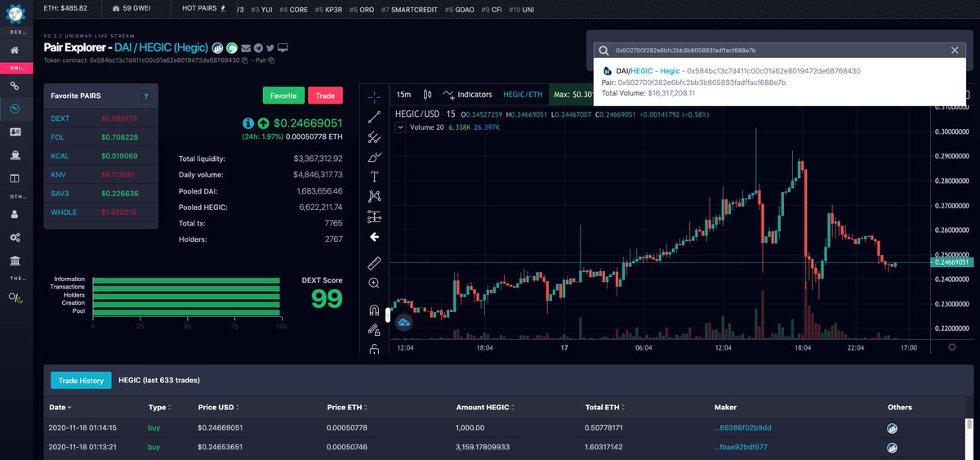Open the monitor icon beside pair title

pyautogui.click(x=283, y=47)
